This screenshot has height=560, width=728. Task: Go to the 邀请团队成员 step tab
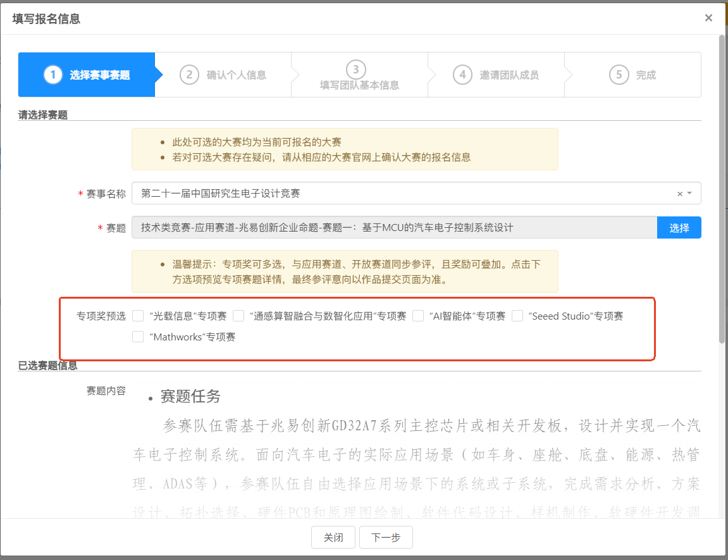pos(509,75)
